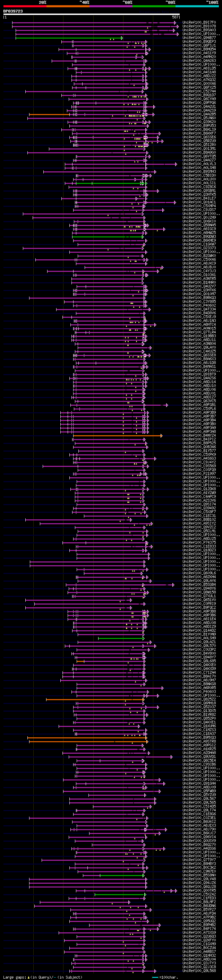Click the query end position 587
The height and width of the screenshot is (980, 222).
(x=175, y=17)
